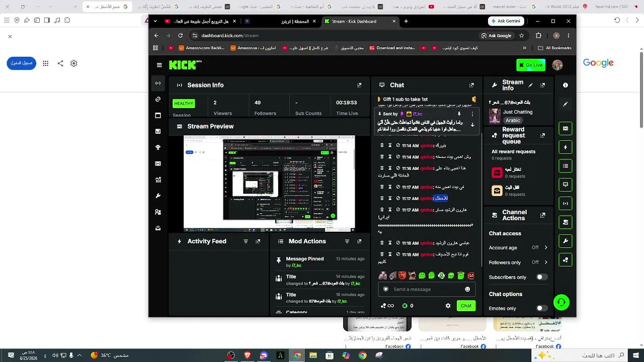The height and width of the screenshot is (362, 644).
Task: Bookmark this page with the star icon
Action: pyautogui.click(x=522, y=36)
